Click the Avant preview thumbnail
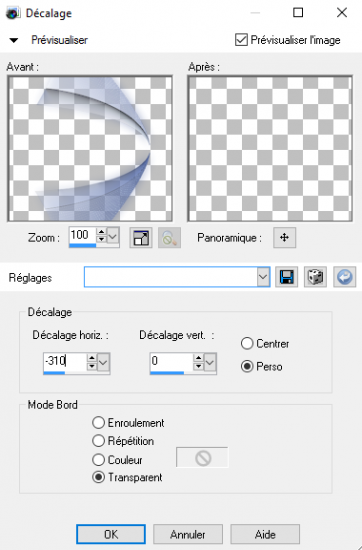362x550 pixels. [90, 148]
